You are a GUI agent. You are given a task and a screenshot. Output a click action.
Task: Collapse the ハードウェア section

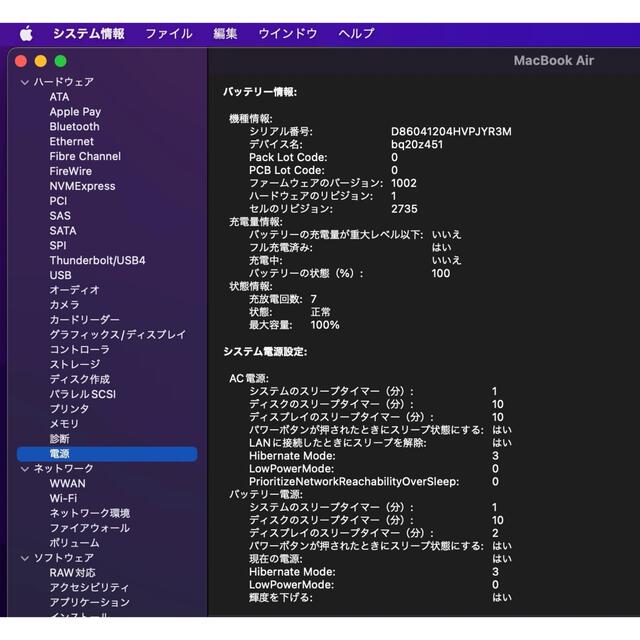click(25, 82)
